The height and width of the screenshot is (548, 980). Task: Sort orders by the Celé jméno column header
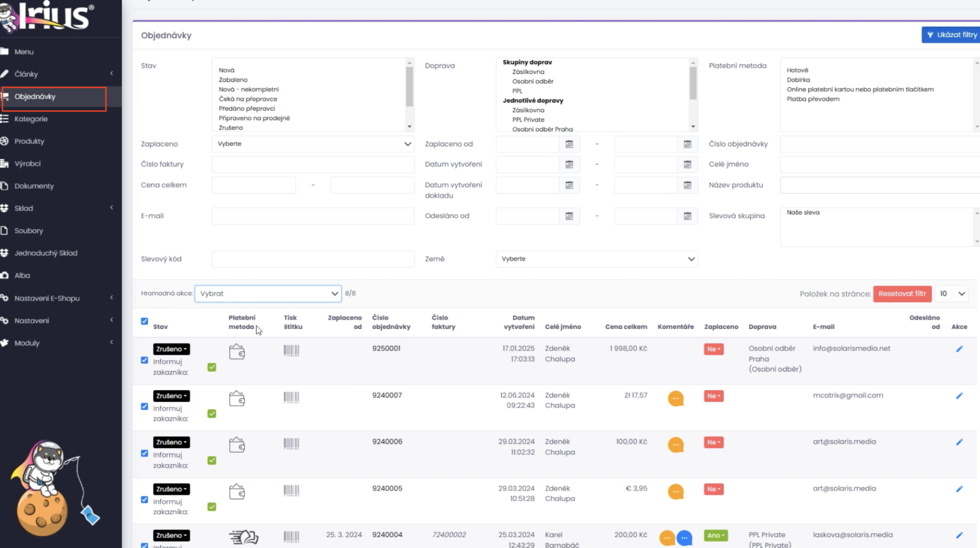pos(563,327)
